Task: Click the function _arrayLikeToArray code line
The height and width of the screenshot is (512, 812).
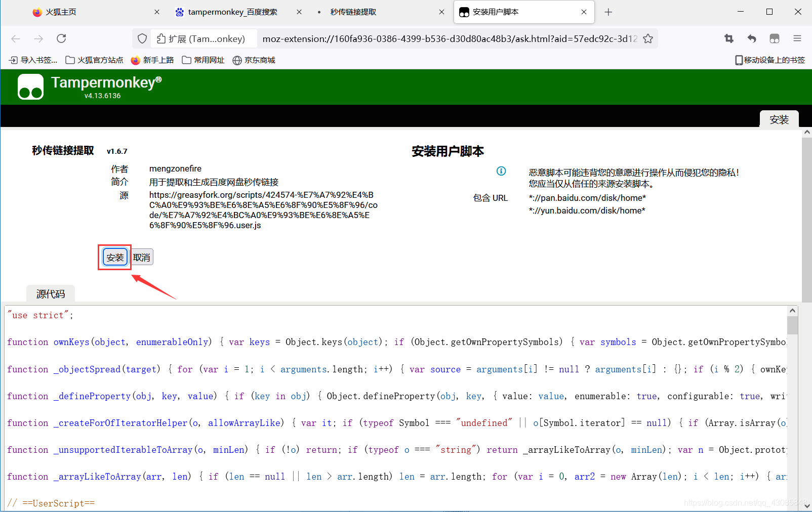Action: (x=396, y=477)
